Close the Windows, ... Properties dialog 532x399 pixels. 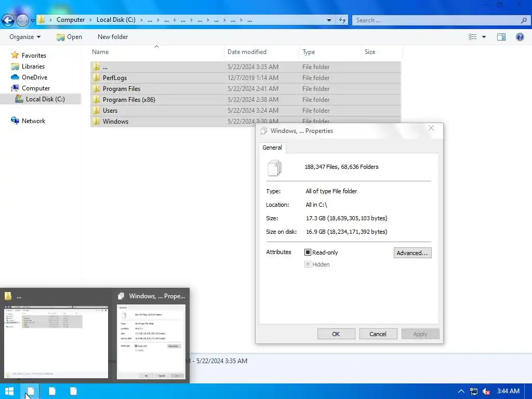click(431, 128)
